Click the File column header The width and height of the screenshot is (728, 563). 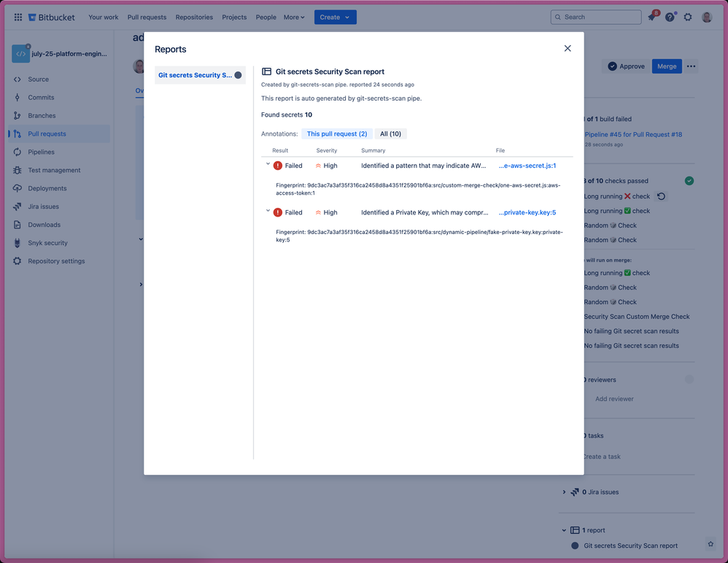(x=500, y=150)
